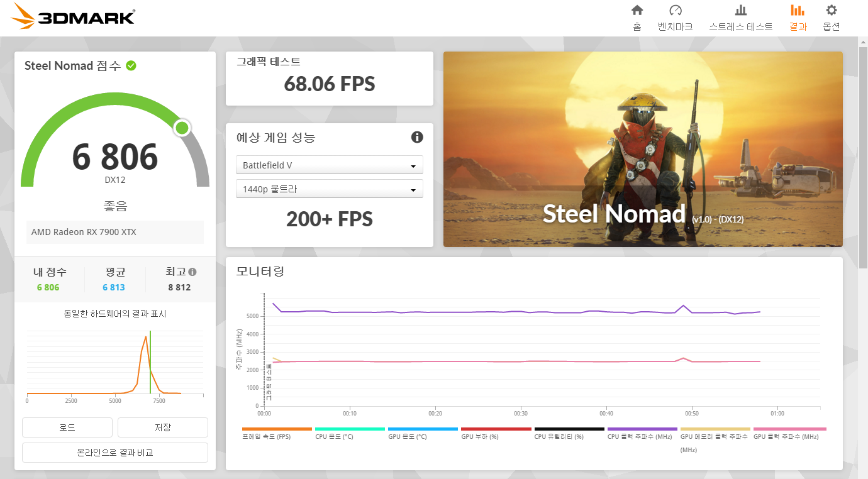Open the Benchmark gauge icon

pos(675,11)
